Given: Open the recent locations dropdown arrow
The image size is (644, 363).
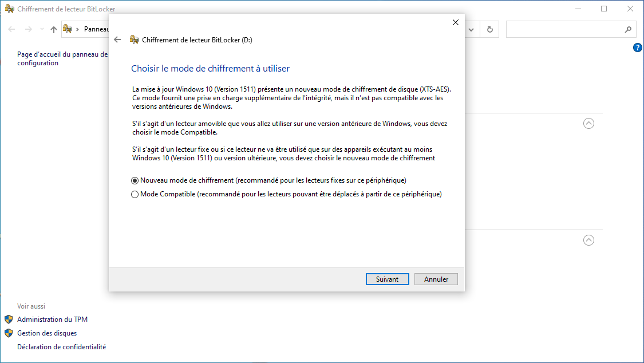Looking at the screenshot, I should (x=41, y=29).
